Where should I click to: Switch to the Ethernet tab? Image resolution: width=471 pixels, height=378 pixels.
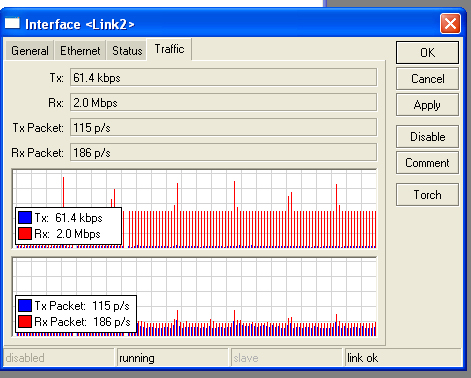[x=80, y=51]
